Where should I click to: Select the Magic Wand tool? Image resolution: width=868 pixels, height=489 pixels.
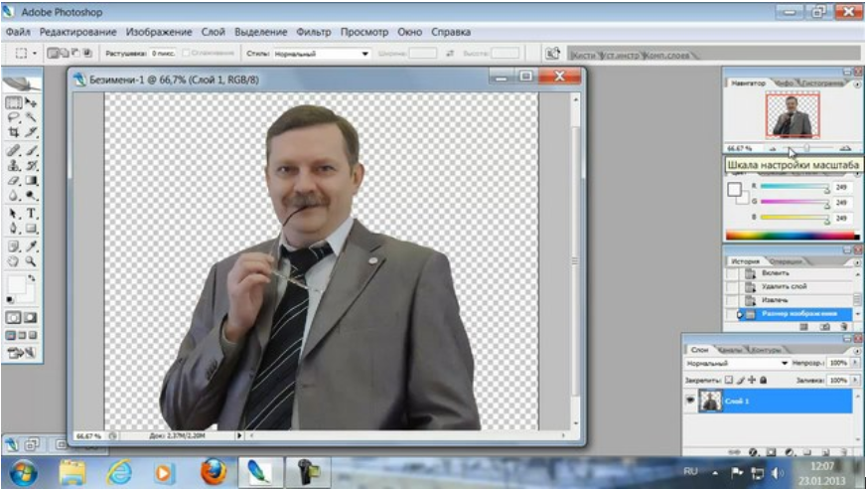31,117
